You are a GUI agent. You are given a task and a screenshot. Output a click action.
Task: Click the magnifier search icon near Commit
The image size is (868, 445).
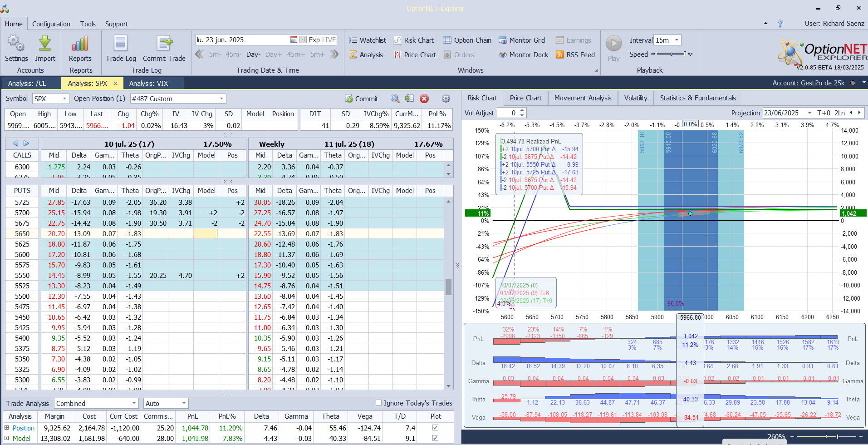[x=395, y=99]
